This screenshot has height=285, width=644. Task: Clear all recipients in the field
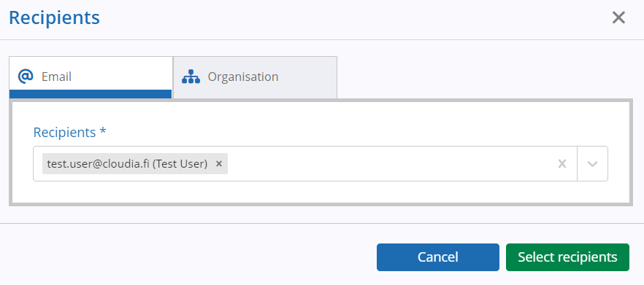pos(562,164)
